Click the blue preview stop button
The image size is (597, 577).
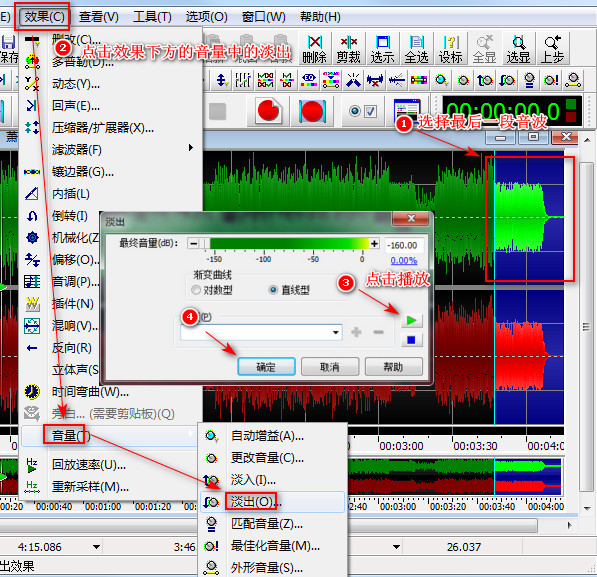point(412,339)
